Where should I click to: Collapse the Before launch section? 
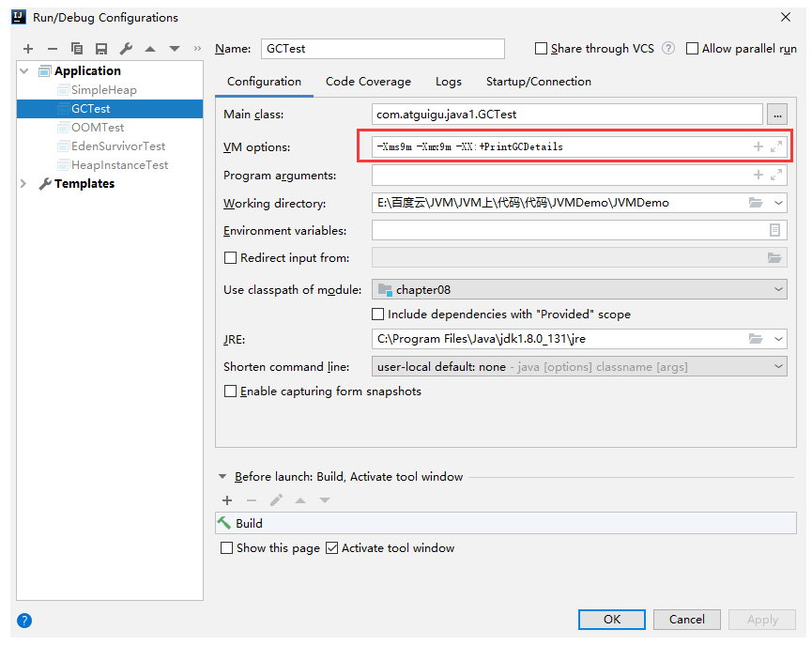(x=222, y=476)
